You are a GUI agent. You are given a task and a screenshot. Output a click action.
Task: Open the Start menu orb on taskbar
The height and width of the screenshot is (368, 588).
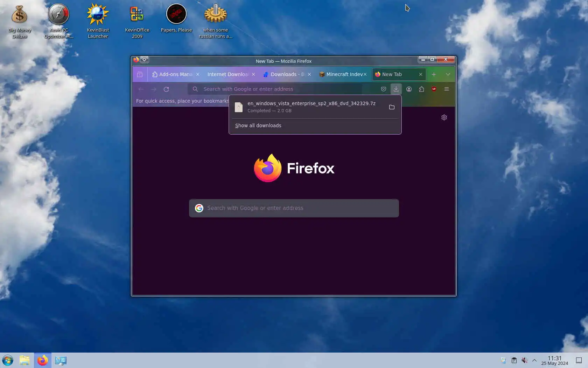click(8, 360)
